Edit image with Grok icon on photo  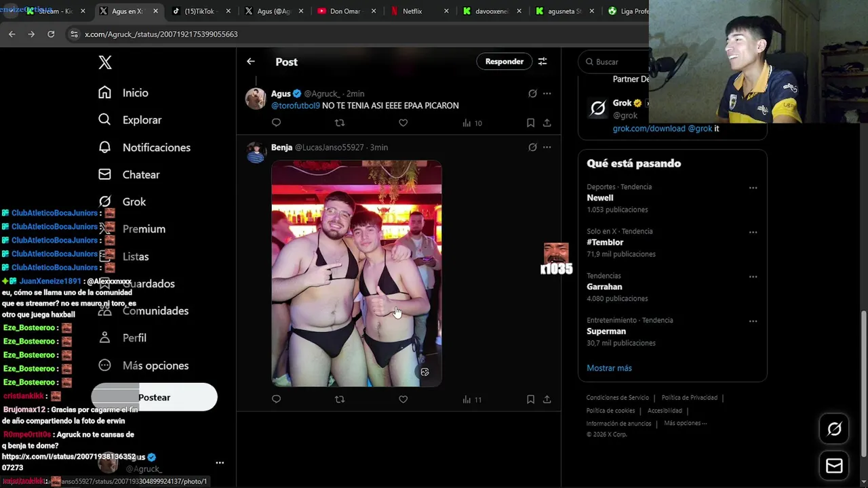tap(425, 372)
